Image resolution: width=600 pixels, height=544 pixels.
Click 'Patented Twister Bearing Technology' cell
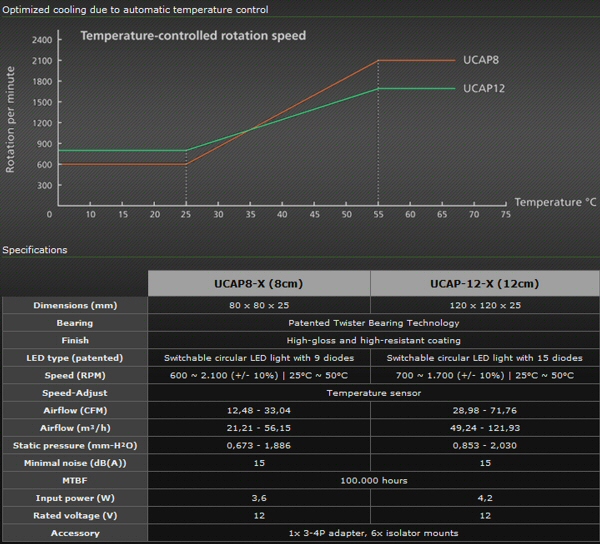373,323
